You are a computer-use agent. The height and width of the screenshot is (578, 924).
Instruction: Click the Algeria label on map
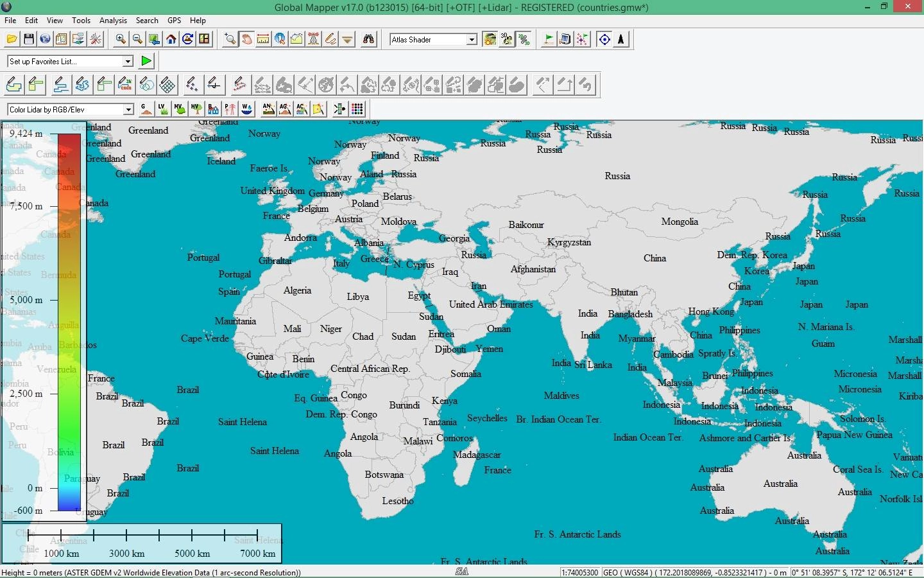[x=297, y=290]
